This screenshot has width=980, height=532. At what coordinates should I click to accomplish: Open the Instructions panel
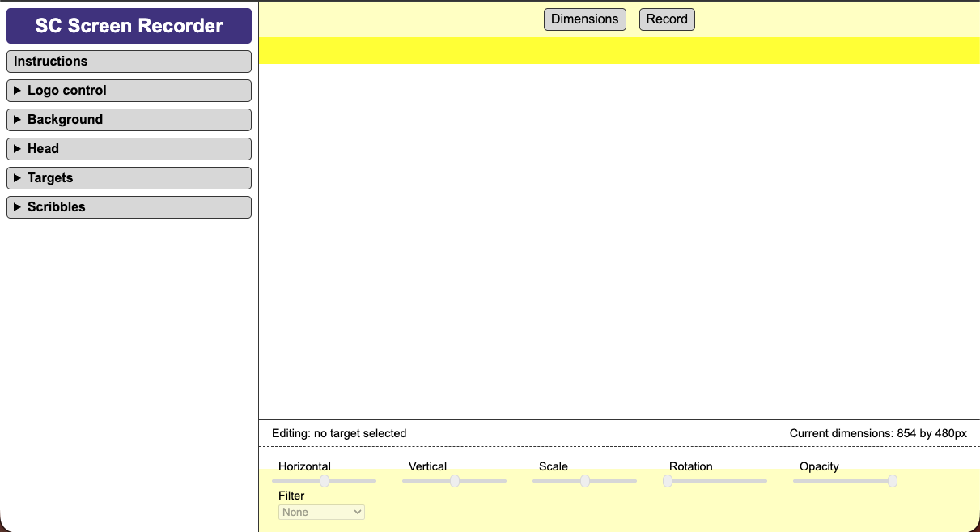128,61
